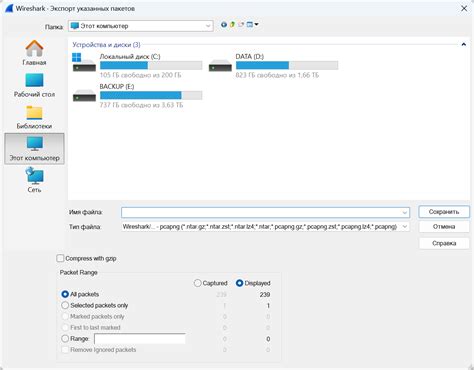Click the Локальный диск (C:) label
The width and height of the screenshot is (474, 370).
(130, 57)
